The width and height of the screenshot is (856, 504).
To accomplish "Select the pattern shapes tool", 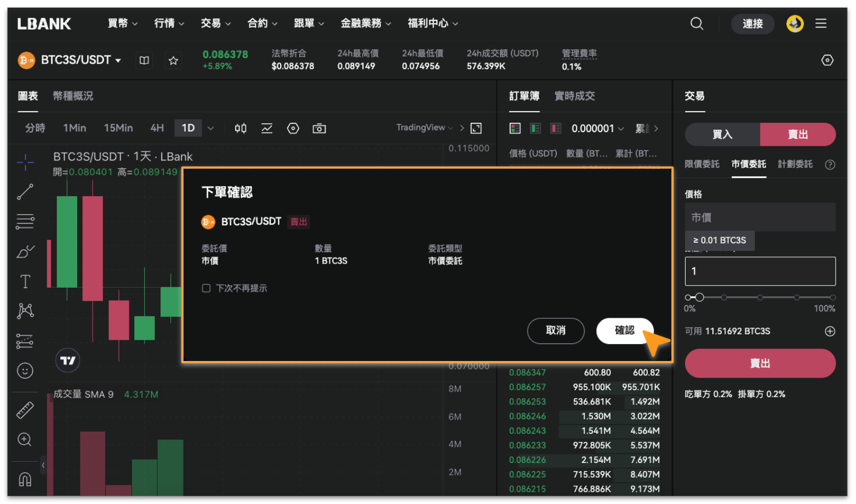I will pos(25,311).
